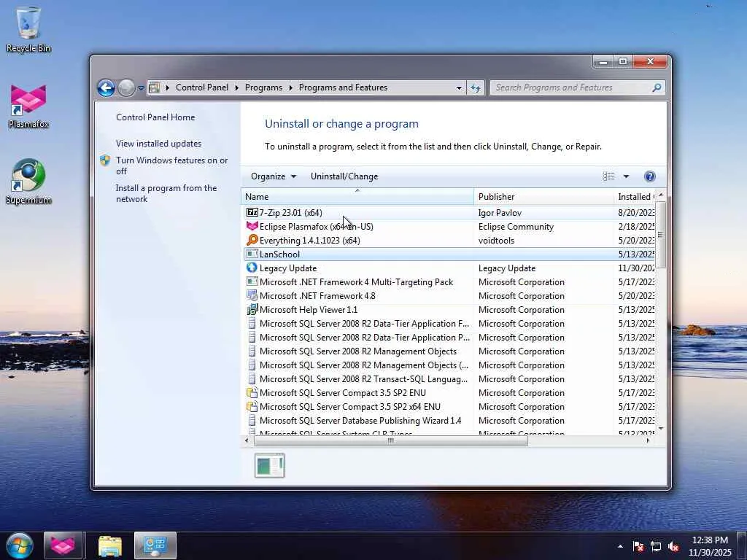Click the Programs breadcrumb
The height and width of the screenshot is (560, 747).
263,87
